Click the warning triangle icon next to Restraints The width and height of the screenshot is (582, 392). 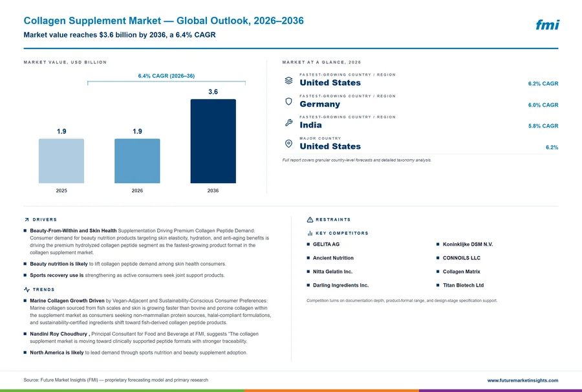310,220
